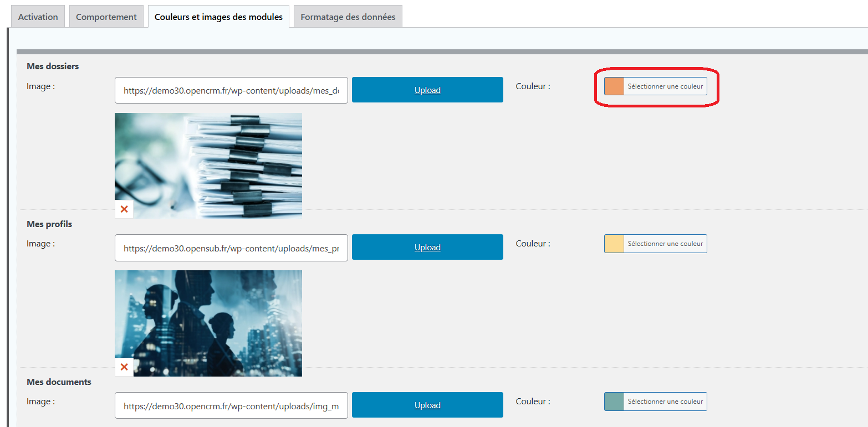Image resolution: width=868 pixels, height=427 pixels.
Task: Switch to the Activation tab
Action: pos(38,17)
